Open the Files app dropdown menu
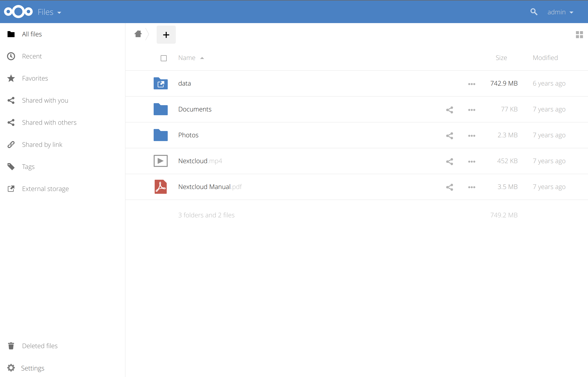 49,12
